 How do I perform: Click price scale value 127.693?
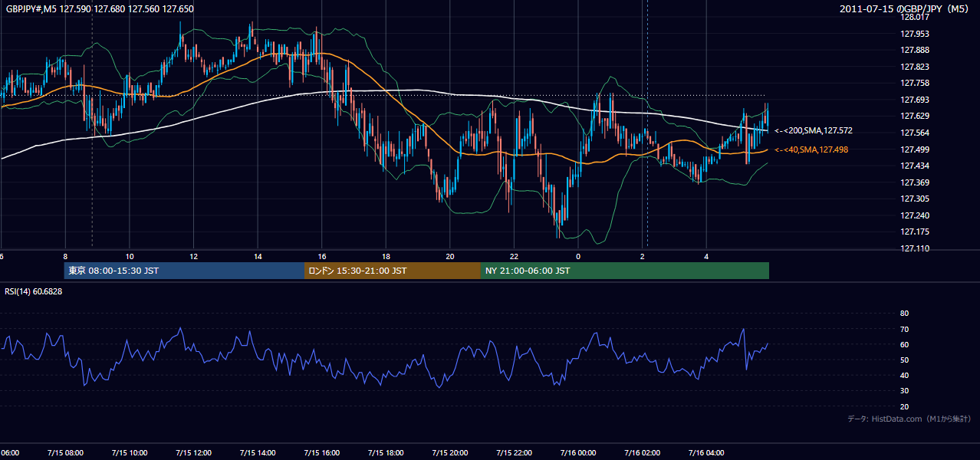click(x=916, y=100)
